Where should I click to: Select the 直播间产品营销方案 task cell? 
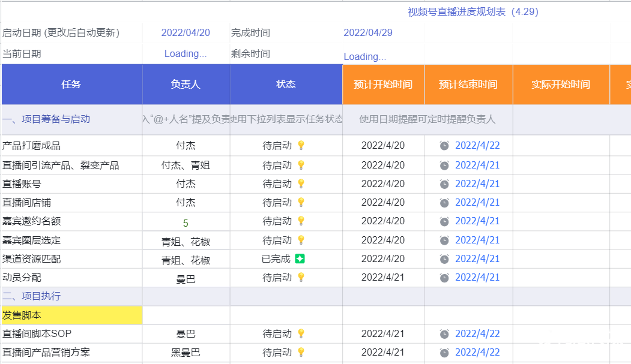point(71,353)
